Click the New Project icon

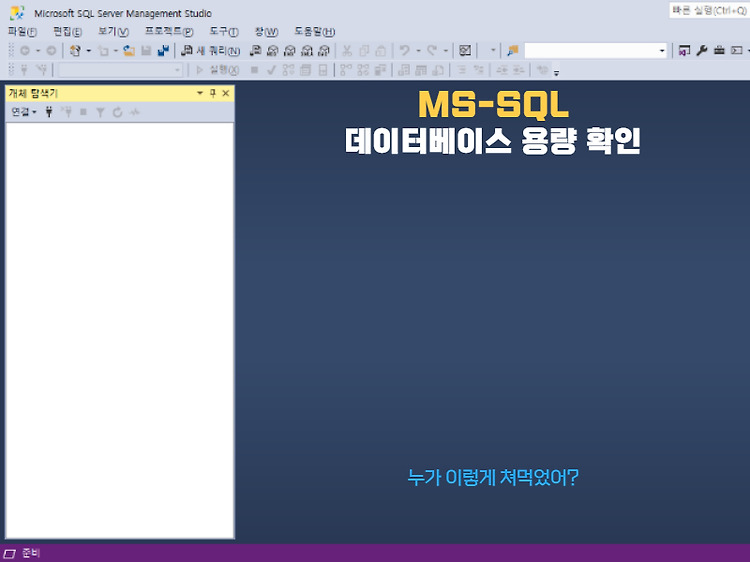tap(75, 50)
